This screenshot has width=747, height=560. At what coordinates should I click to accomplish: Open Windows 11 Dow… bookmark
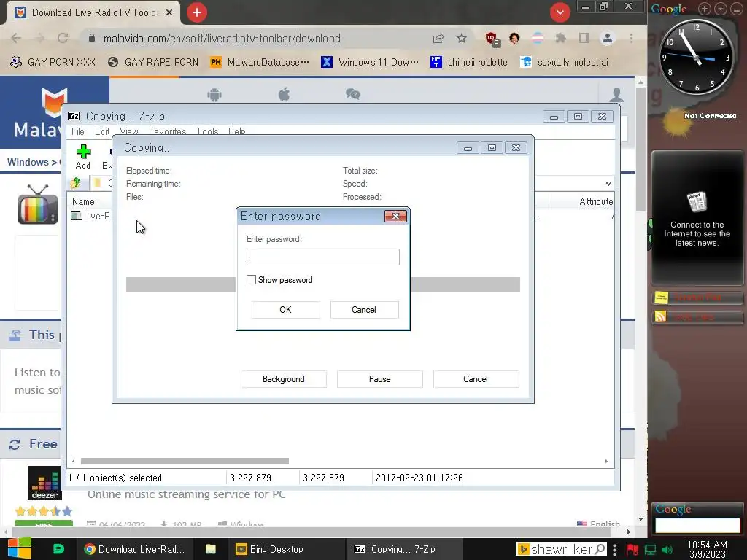tap(370, 62)
